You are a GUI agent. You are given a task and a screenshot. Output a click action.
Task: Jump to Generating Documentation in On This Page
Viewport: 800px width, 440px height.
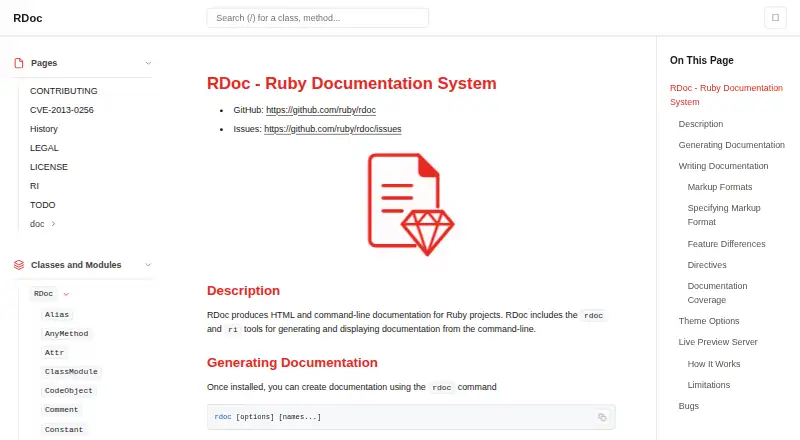tap(732, 145)
